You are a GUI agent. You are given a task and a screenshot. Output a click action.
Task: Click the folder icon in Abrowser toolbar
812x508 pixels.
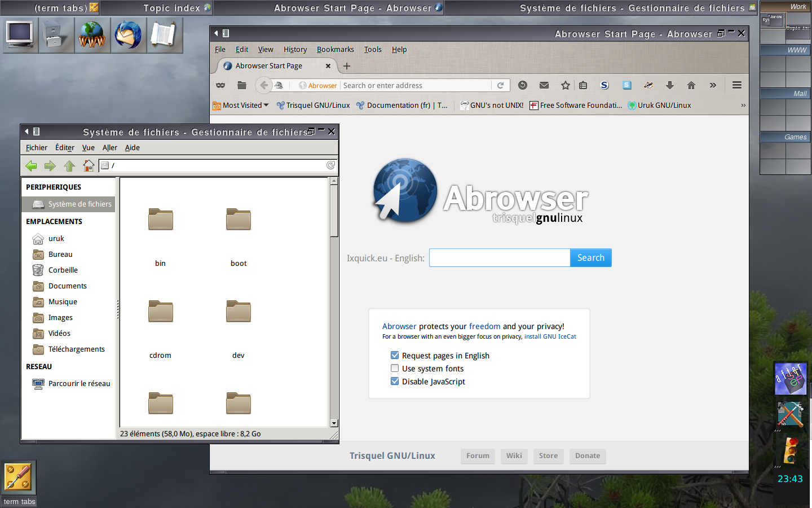click(242, 85)
